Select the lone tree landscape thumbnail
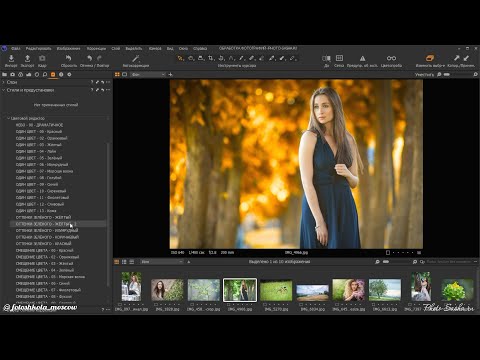Screen dimensions: 480x360 pos(385,290)
